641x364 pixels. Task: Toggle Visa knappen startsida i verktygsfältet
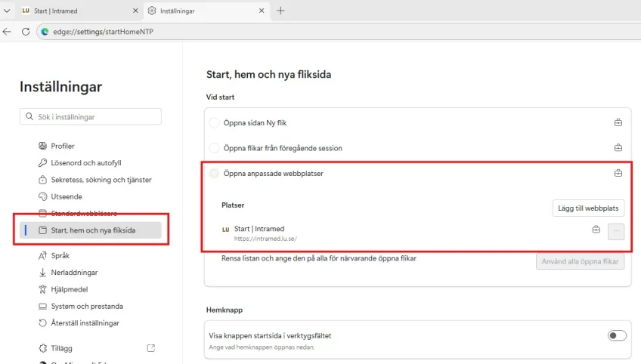click(x=617, y=336)
